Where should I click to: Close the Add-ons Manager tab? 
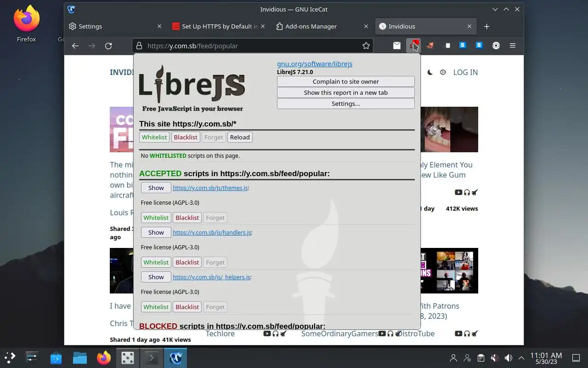[x=366, y=26]
